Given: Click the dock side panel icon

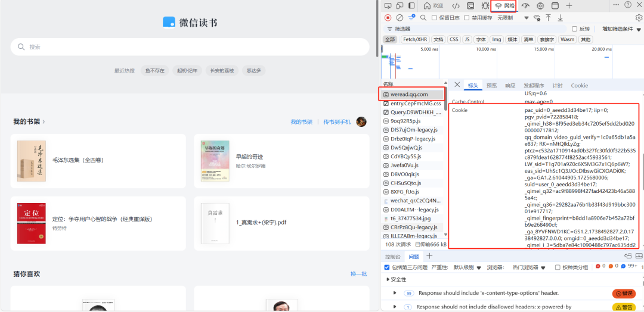Looking at the screenshot, I should [x=411, y=5].
